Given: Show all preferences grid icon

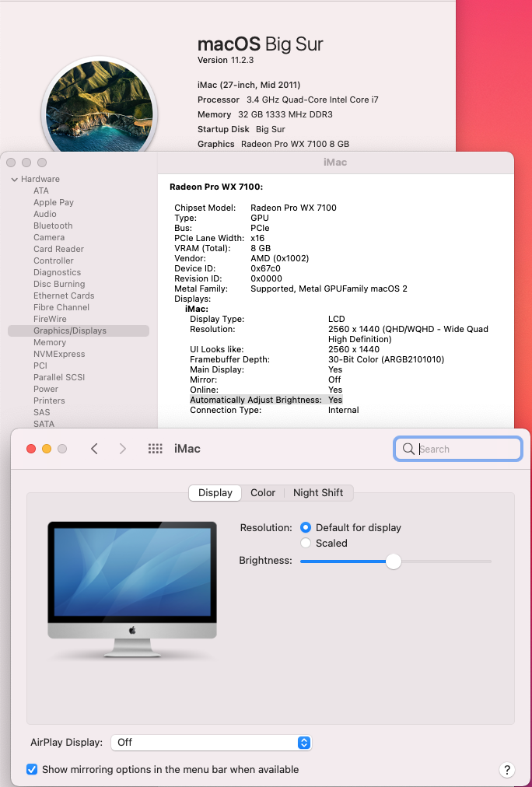Looking at the screenshot, I should click(155, 449).
